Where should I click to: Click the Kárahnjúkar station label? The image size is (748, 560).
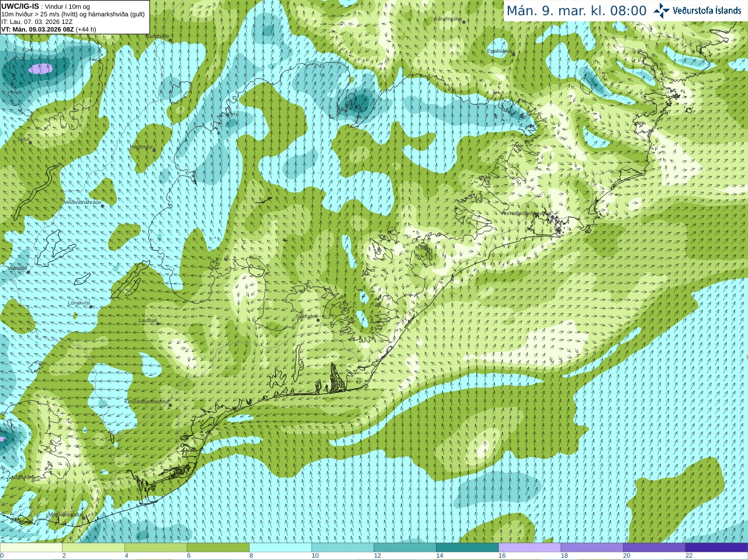448,19
